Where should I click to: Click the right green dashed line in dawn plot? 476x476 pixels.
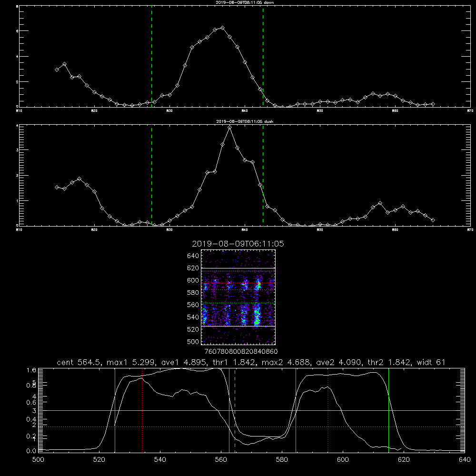tap(263, 57)
